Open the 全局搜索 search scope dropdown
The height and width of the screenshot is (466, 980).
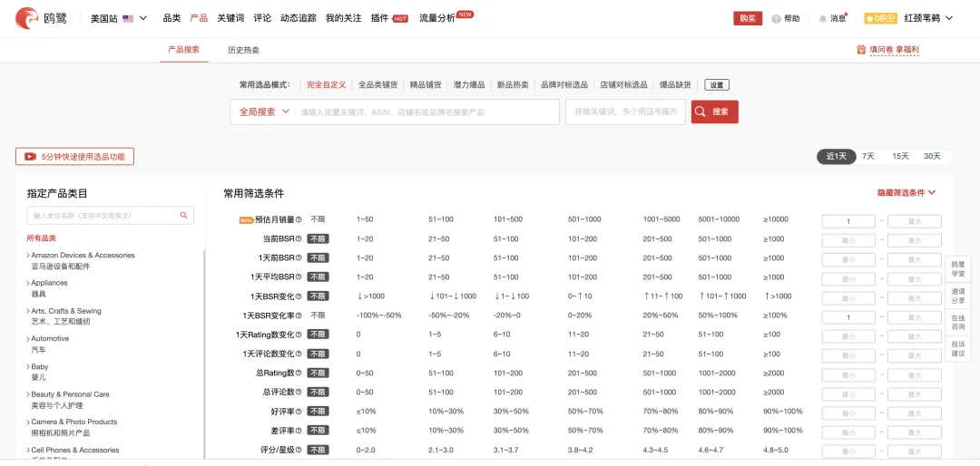(x=264, y=112)
